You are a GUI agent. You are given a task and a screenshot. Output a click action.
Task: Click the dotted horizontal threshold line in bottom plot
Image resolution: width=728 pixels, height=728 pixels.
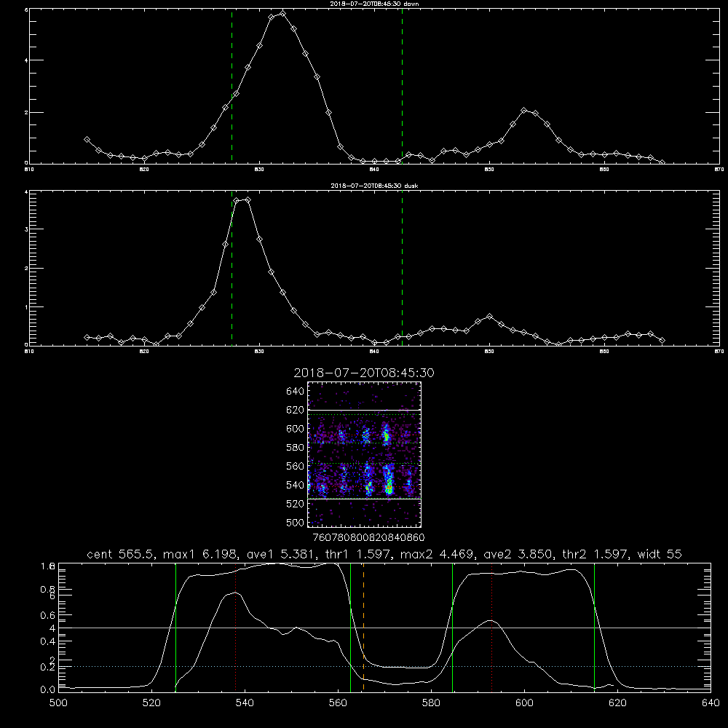(x=384, y=666)
